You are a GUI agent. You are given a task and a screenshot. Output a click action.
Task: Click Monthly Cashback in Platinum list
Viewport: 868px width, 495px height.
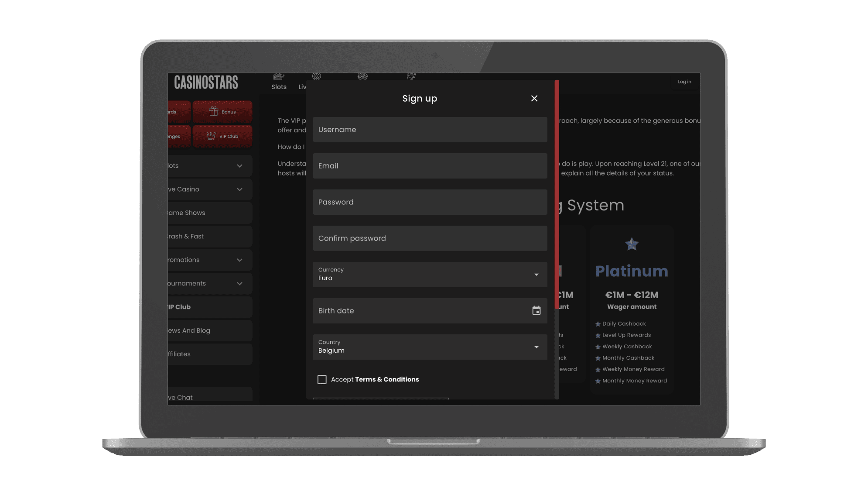pos(628,358)
